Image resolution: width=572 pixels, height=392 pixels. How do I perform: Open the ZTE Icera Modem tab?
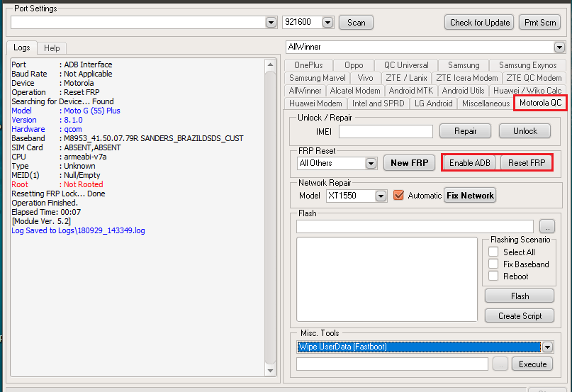pyautogui.click(x=467, y=78)
